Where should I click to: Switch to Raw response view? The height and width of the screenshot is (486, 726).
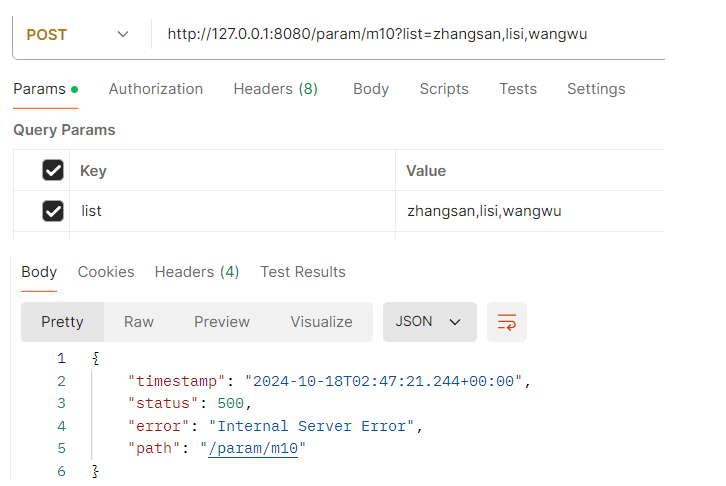click(139, 322)
